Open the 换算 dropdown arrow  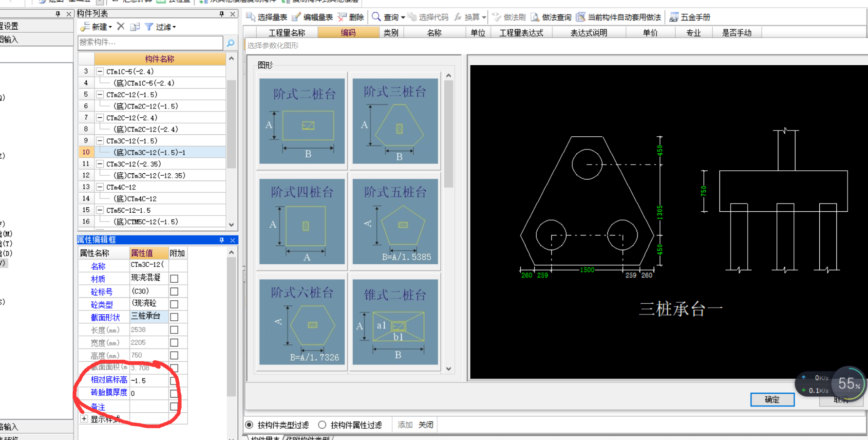(x=484, y=18)
